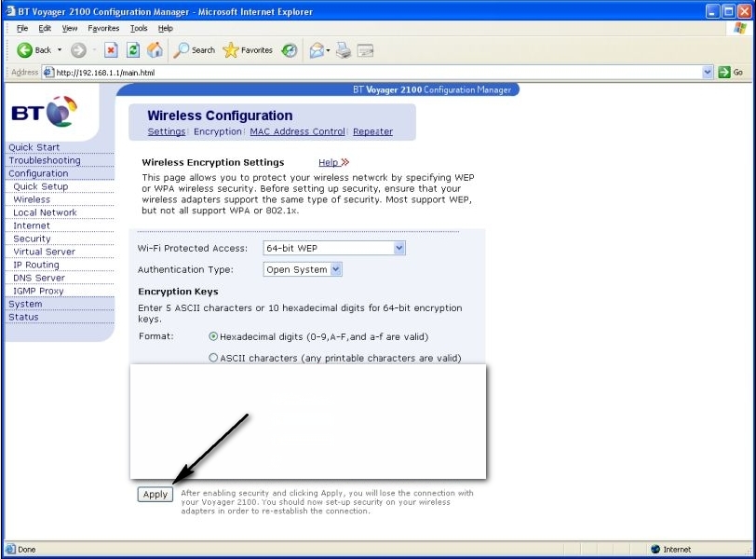The image size is (756, 559).
Task: Click the Back navigation arrow icon
Action: (24, 50)
